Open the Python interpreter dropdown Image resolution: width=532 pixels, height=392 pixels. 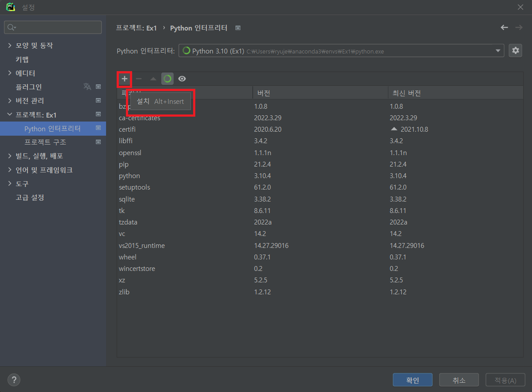pos(341,51)
